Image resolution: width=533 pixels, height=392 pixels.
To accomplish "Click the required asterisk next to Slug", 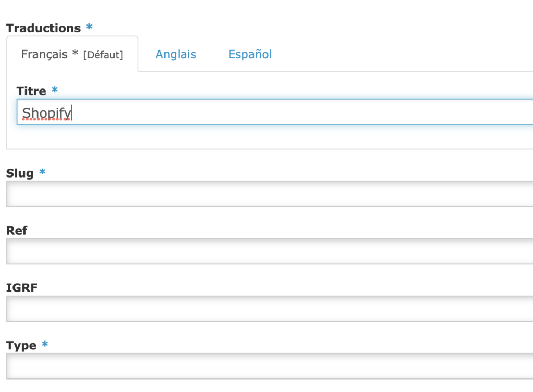I will tap(42, 173).
